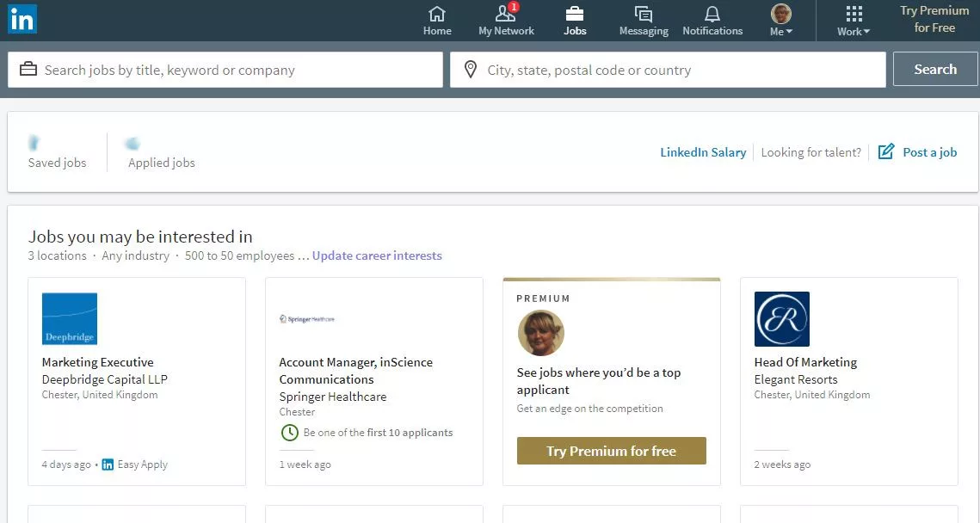The width and height of the screenshot is (980, 523).
Task: Click Looking for talent? text
Action: pos(811,152)
